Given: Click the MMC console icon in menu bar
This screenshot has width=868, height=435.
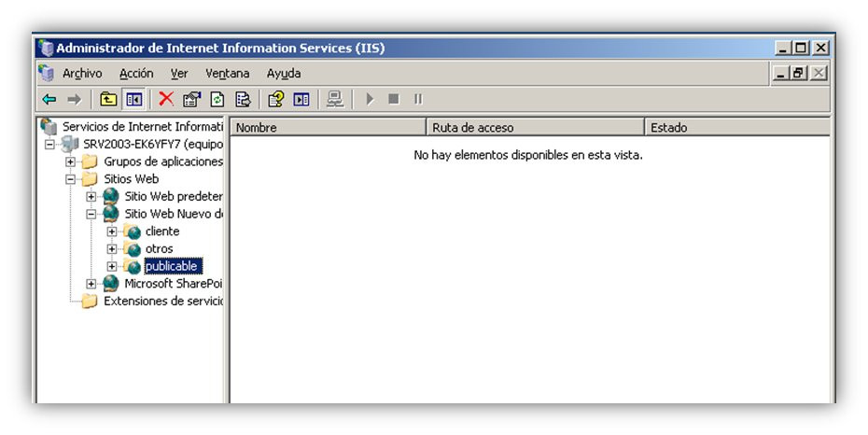Looking at the screenshot, I should coord(47,73).
